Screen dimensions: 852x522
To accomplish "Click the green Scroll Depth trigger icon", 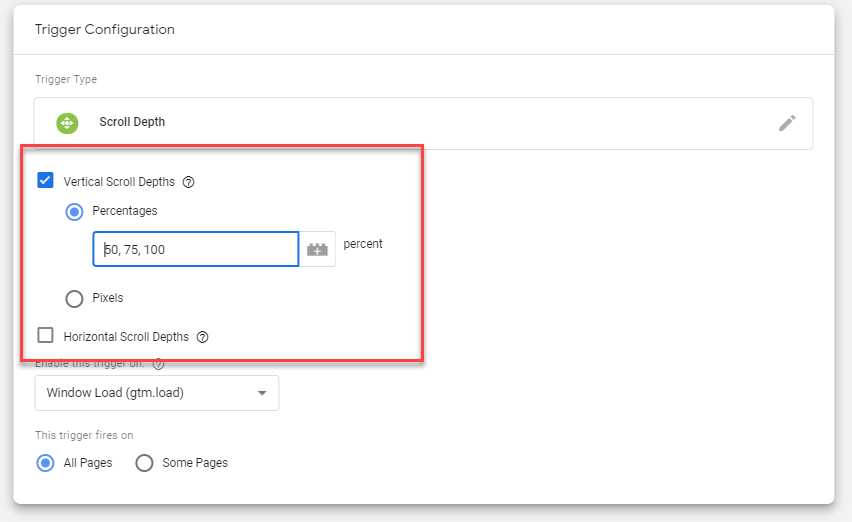I will tap(67, 123).
